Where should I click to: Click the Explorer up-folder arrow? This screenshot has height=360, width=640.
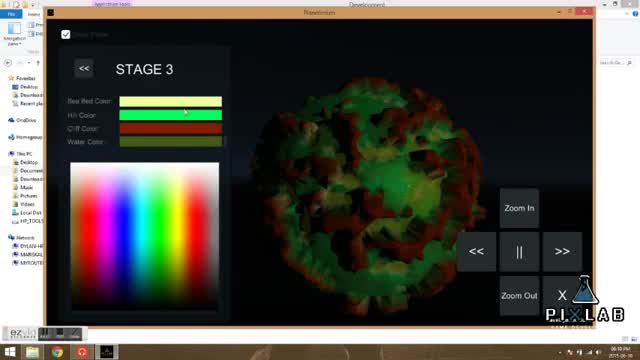(x=38, y=63)
